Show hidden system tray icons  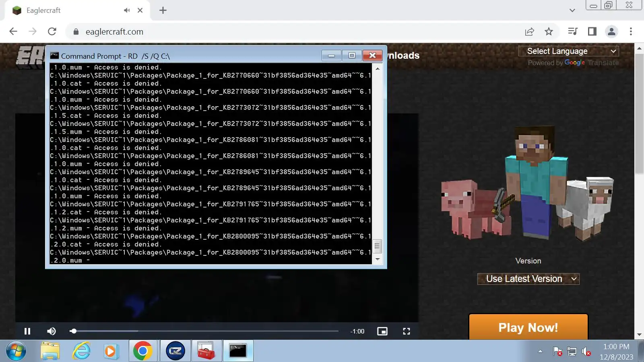540,352
